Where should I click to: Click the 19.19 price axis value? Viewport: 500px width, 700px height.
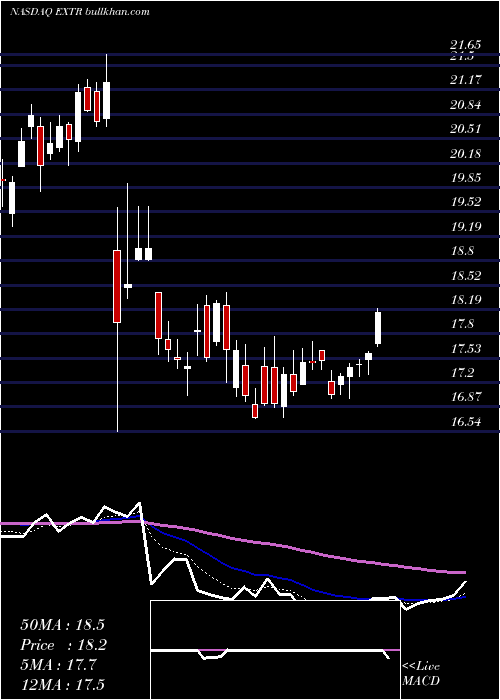[x=466, y=227]
